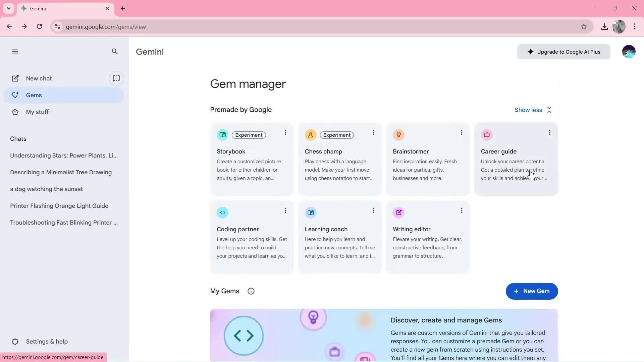
Task: Open the tab search dropdown arrow
Action: tap(9, 8)
